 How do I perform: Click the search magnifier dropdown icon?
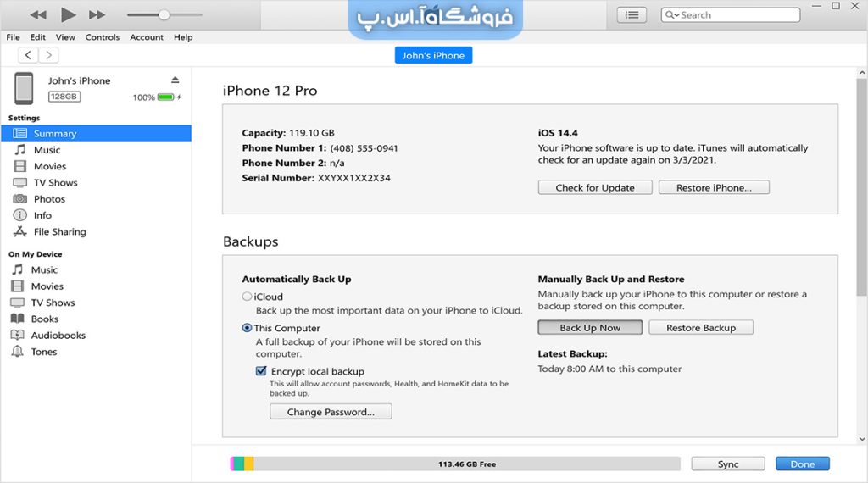[x=671, y=15]
